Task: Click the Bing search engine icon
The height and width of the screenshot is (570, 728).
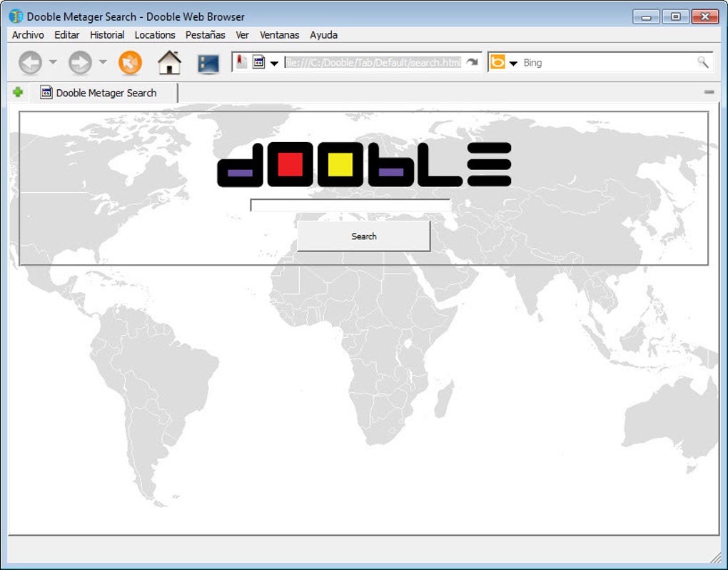Action: (497, 61)
